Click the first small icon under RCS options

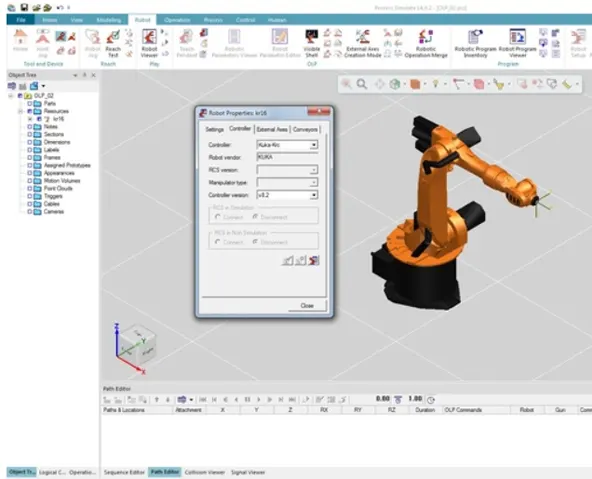pyautogui.click(x=287, y=260)
